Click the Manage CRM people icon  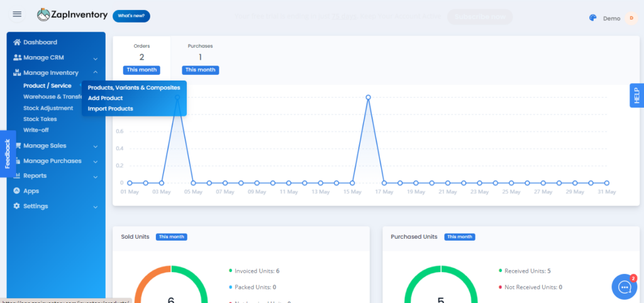pos(17,57)
